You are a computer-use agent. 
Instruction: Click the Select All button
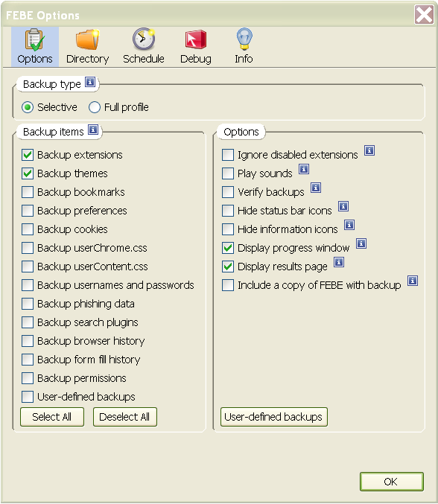(x=52, y=417)
